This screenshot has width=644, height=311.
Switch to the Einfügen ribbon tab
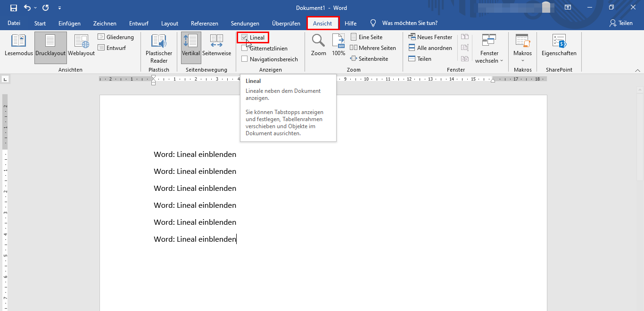(x=69, y=23)
